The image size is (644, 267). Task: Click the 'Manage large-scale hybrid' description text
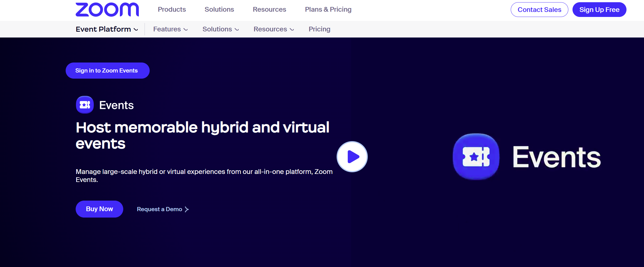click(204, 176)
